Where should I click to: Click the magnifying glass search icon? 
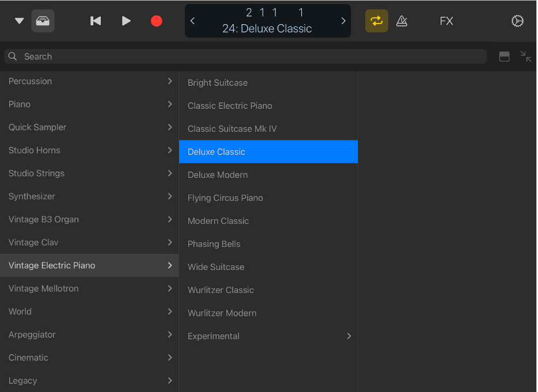12,56
